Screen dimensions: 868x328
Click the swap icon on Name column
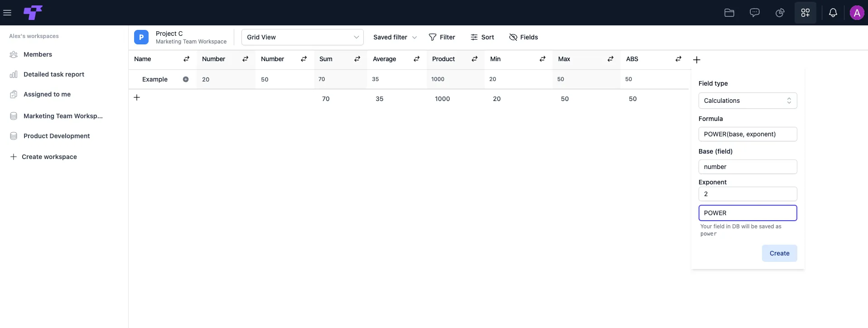point(186,59)
